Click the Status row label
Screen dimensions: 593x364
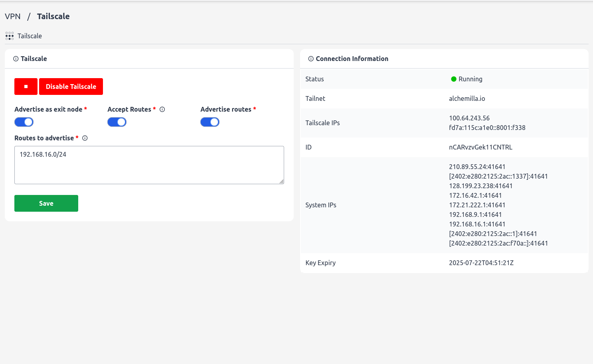point(314,79)
